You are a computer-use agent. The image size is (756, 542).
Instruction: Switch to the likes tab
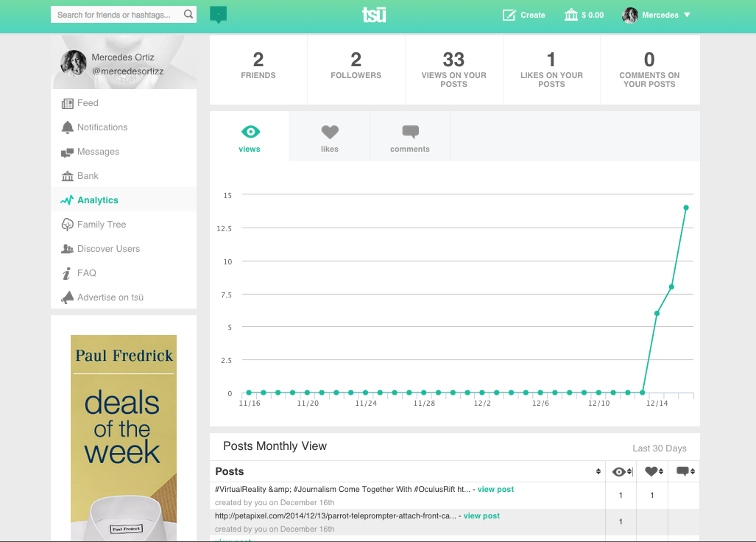coord(330,136)
